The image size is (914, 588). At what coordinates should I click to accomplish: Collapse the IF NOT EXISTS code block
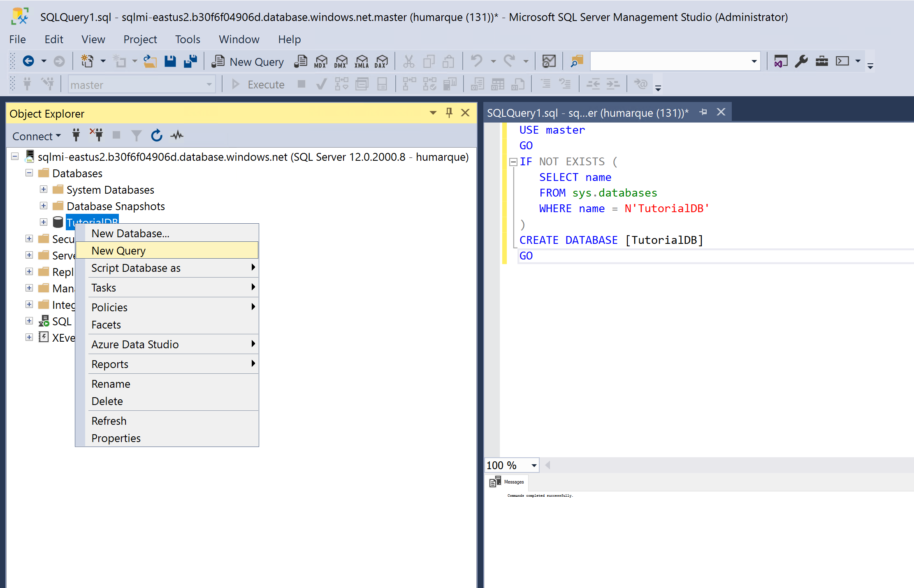tap(513, 162)
